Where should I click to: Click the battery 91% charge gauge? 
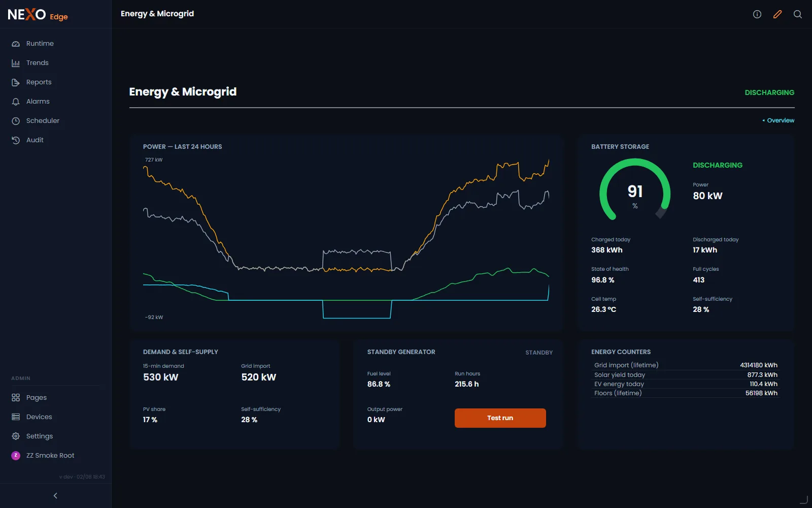pos(635,189)
